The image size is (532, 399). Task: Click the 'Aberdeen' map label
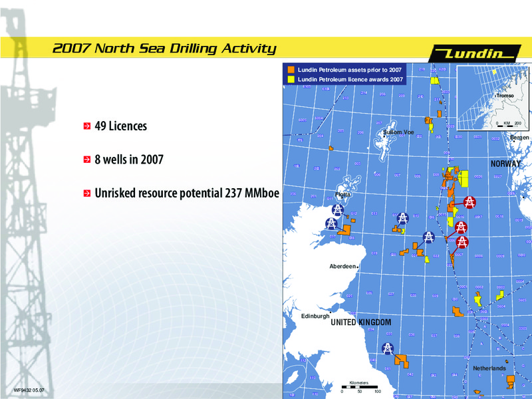[x=342, y=267]
